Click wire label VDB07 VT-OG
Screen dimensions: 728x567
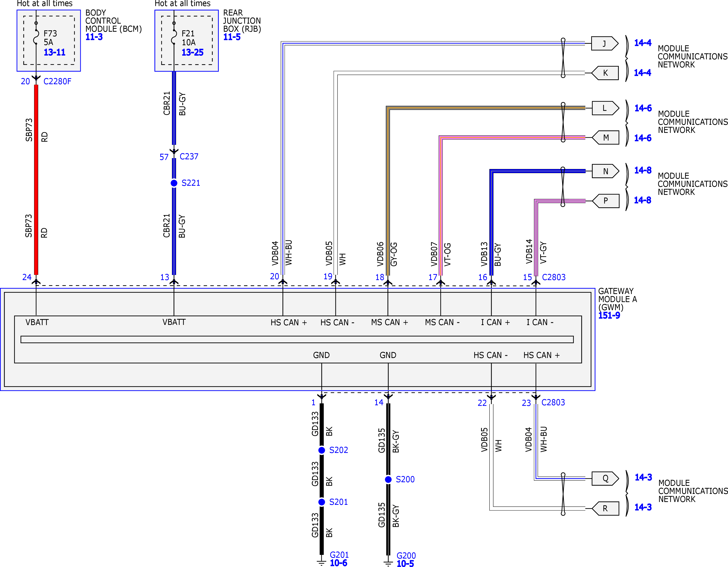(x=441, y=254)
